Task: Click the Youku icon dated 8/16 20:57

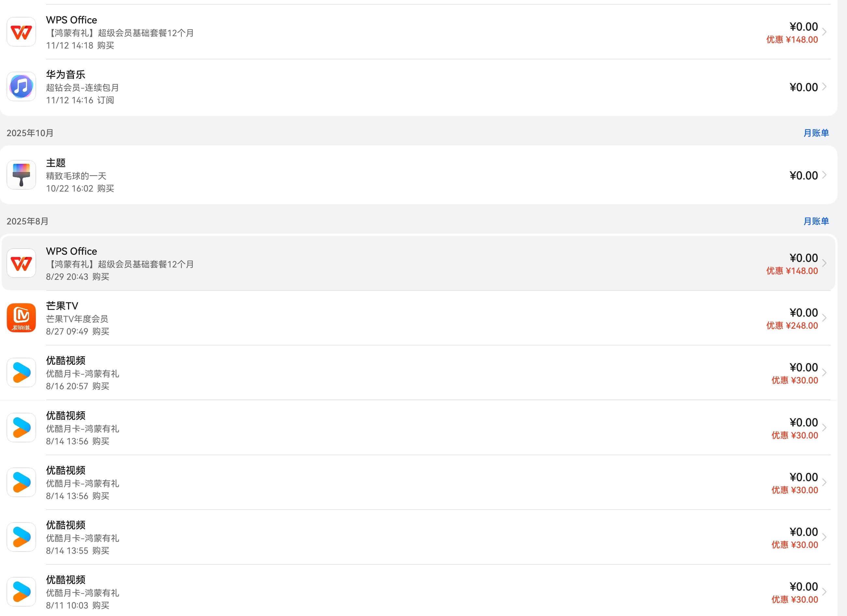Action: pos(21,373)
